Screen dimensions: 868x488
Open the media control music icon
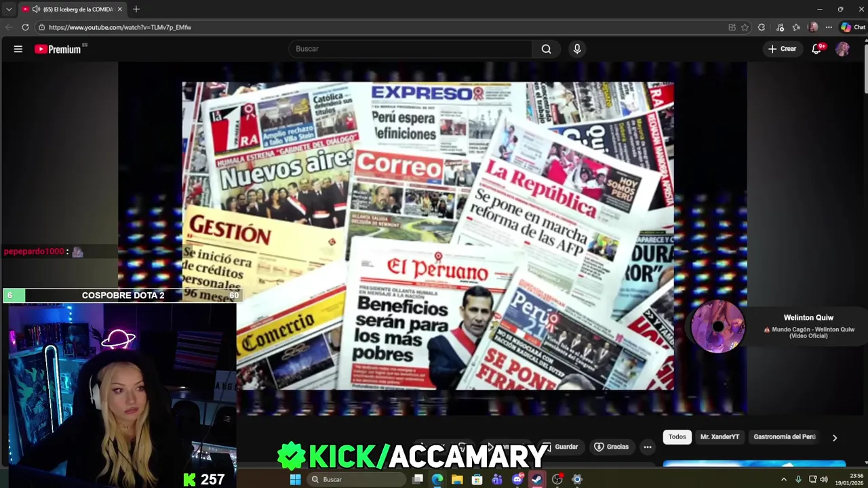[x=780, y=27]
